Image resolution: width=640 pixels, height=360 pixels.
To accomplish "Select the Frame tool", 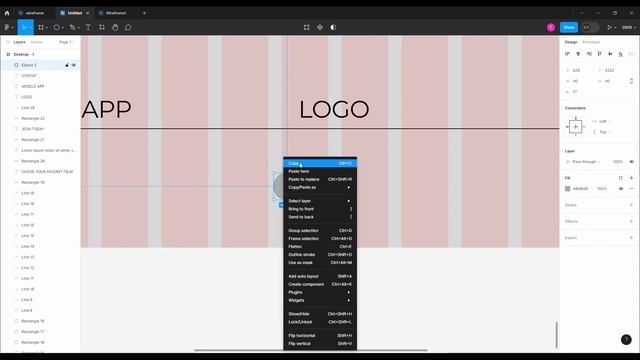I will tap(41, 27).
